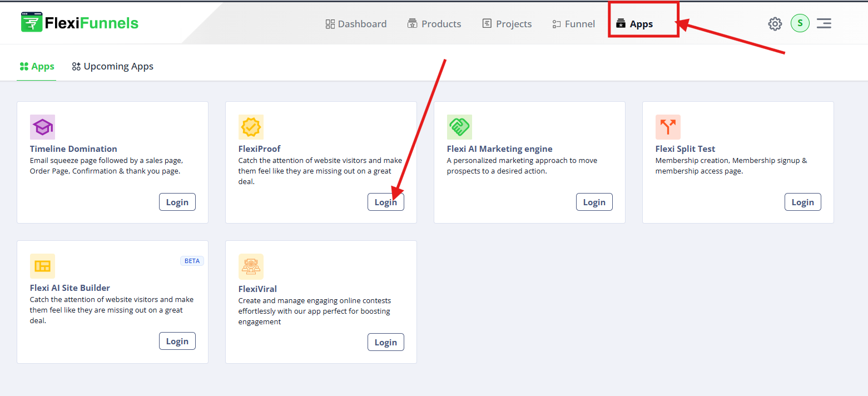868x396 pixels.
Task: Click the BETA badge on Site Builder
Action: click(x=192, y=261)
